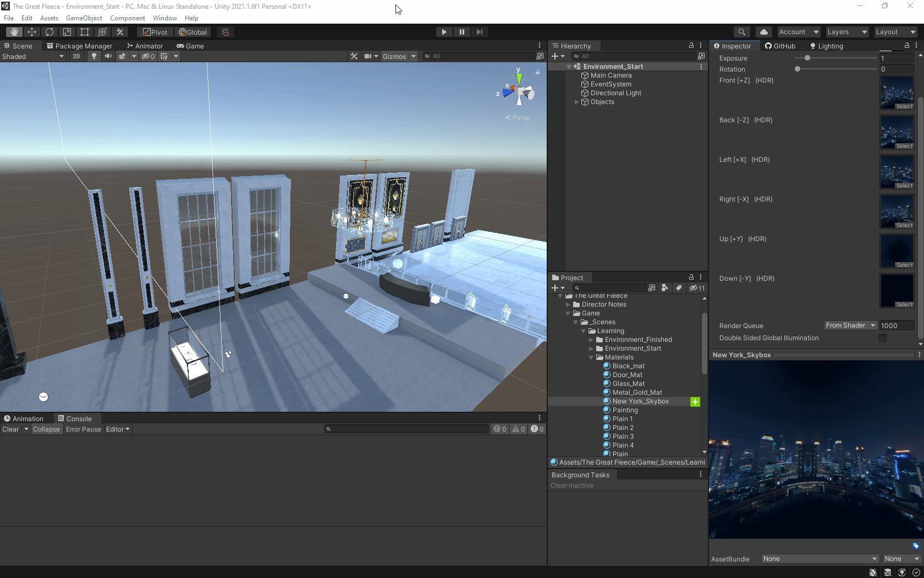Open the Scene view search window icon
The height and width of the screenshot is (578, 924).
point(540,56)
